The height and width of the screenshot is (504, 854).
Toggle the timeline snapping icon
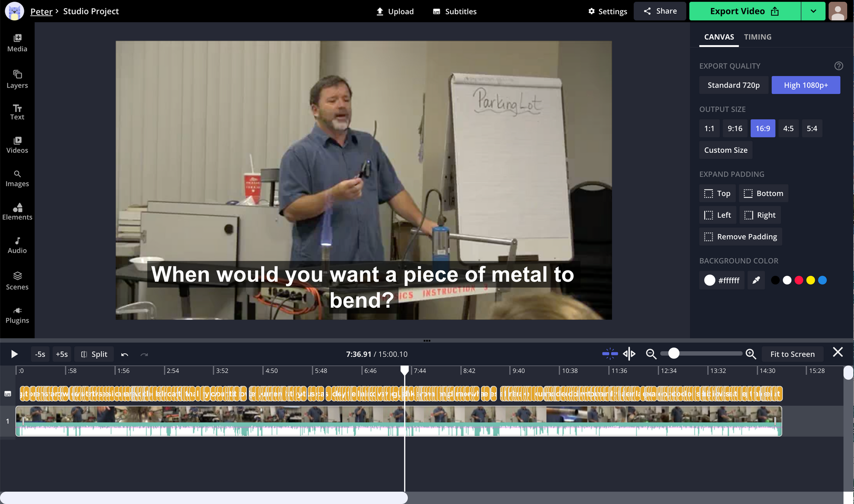[610, 354]
